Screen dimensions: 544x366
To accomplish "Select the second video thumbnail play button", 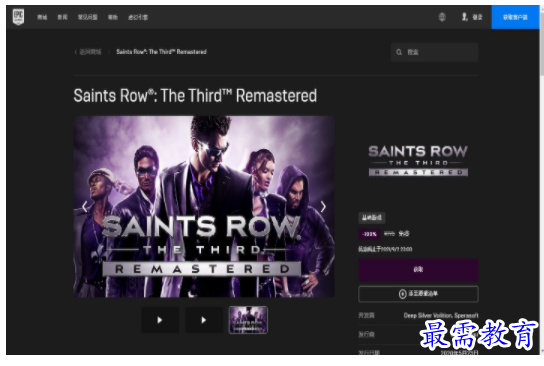I will coord(204,320).
